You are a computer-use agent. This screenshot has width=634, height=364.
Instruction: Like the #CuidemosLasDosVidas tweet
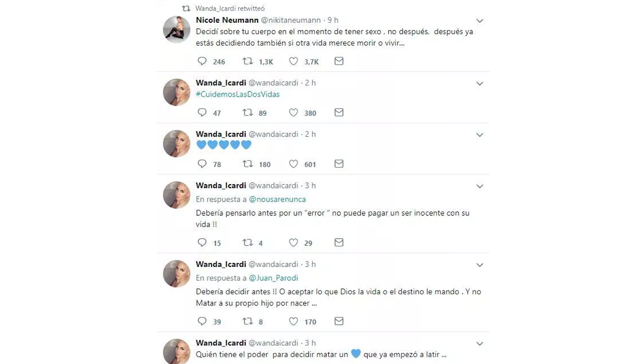pyautogui.click(x=294, y=113)
